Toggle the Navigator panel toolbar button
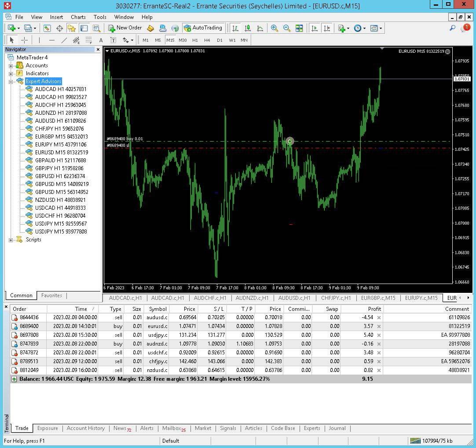476x448 pixels. point(72,28)
